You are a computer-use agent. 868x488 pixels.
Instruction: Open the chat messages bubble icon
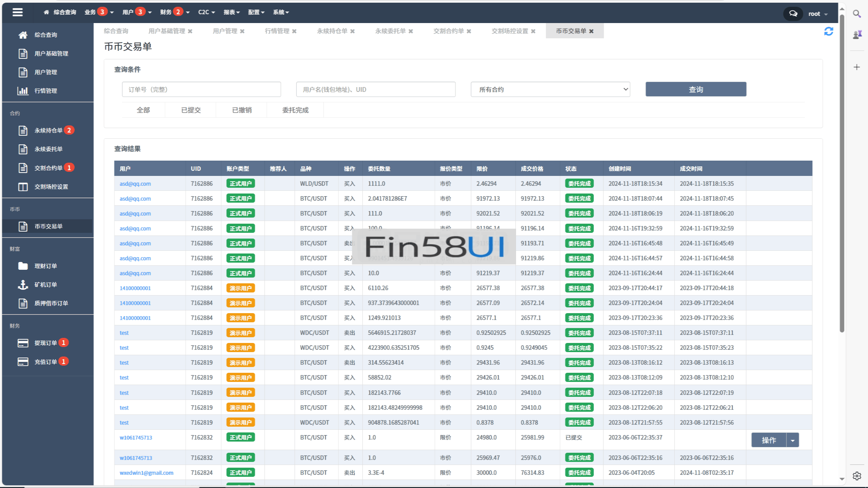(x=793, y=14)
